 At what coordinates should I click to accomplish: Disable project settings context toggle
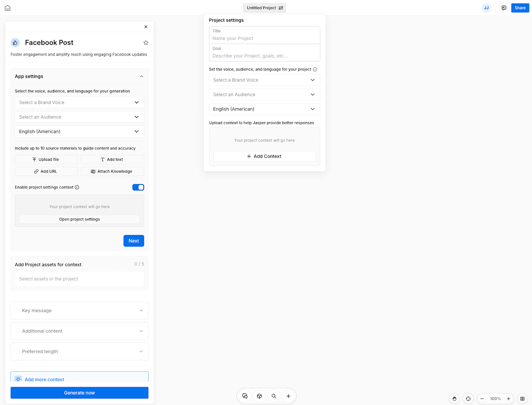pyautogui.click(x=138, y=187)
